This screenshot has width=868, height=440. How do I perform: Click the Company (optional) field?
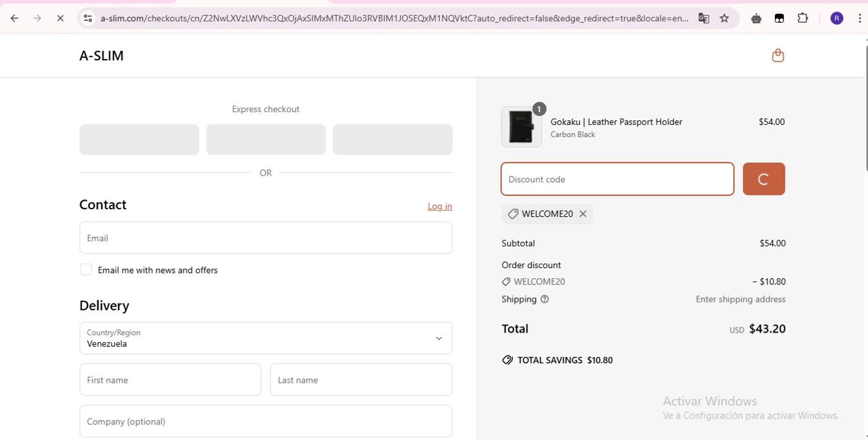(x=266, y=421)
